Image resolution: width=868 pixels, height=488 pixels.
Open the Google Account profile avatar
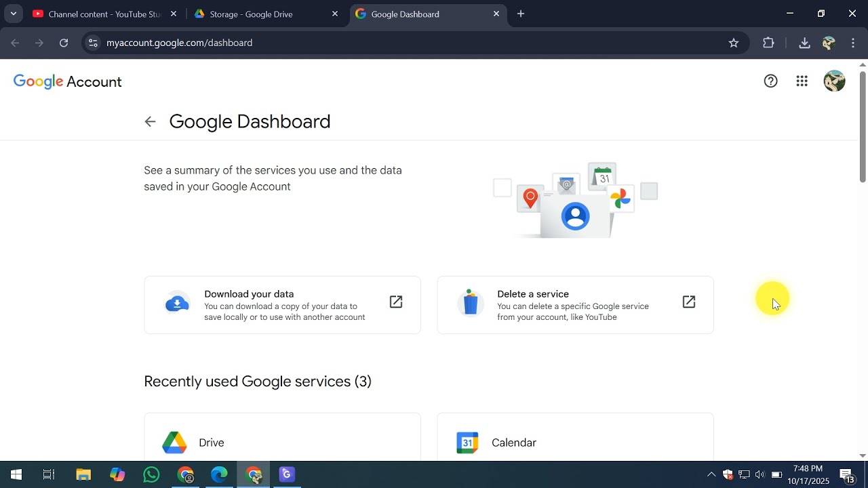(834, 81)
